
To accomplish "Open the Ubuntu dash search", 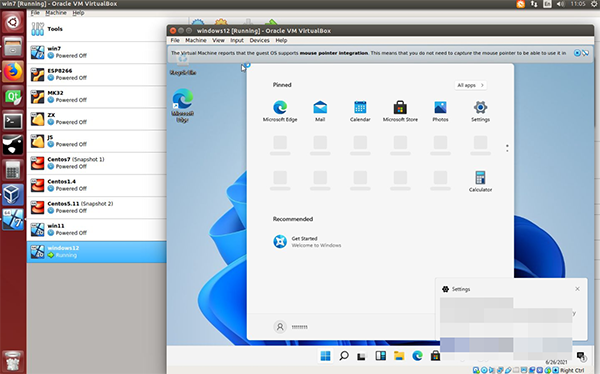I will pyautogui.click(x=13, y=22).
